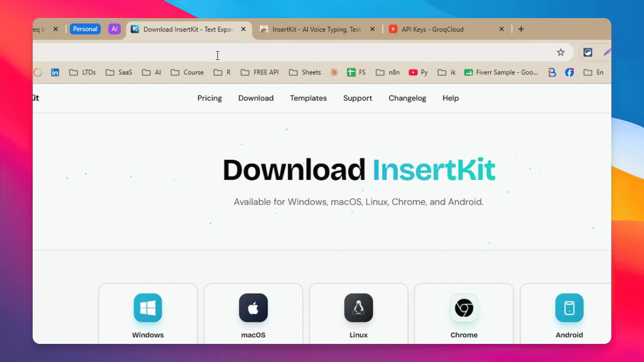This screenshot has height=362, width=644.
Task: Click the dark extension icon beside the star
Action: click(588, 52)
